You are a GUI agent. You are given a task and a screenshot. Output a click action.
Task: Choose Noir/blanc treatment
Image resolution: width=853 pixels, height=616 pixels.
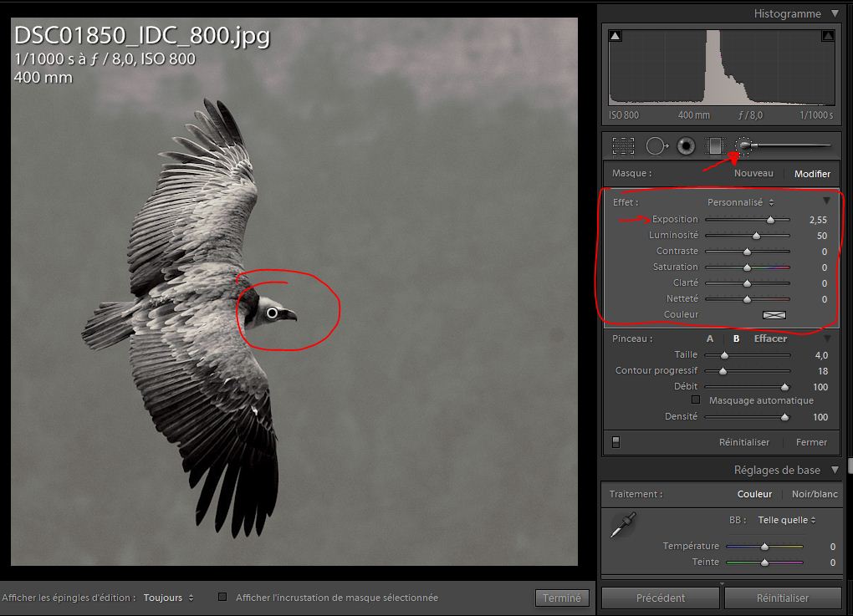(815, 494)
